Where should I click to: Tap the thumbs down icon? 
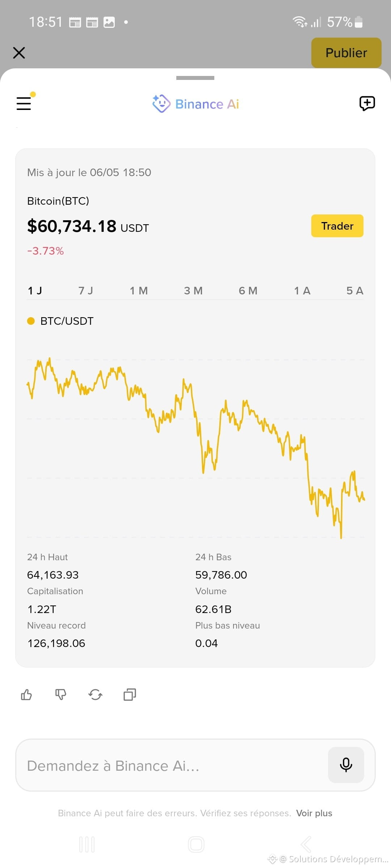click(61, 694)
